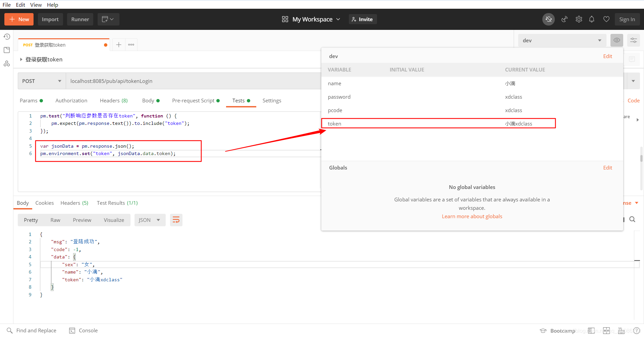This screenshot has height=337, width=644.
Task: Search the response body
Action: pyautogui.click(x=632, y=220)
